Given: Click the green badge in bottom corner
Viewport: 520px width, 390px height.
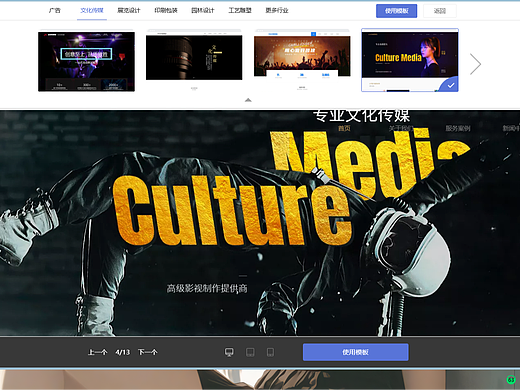Looking at the screenshot, I should 511,380.
